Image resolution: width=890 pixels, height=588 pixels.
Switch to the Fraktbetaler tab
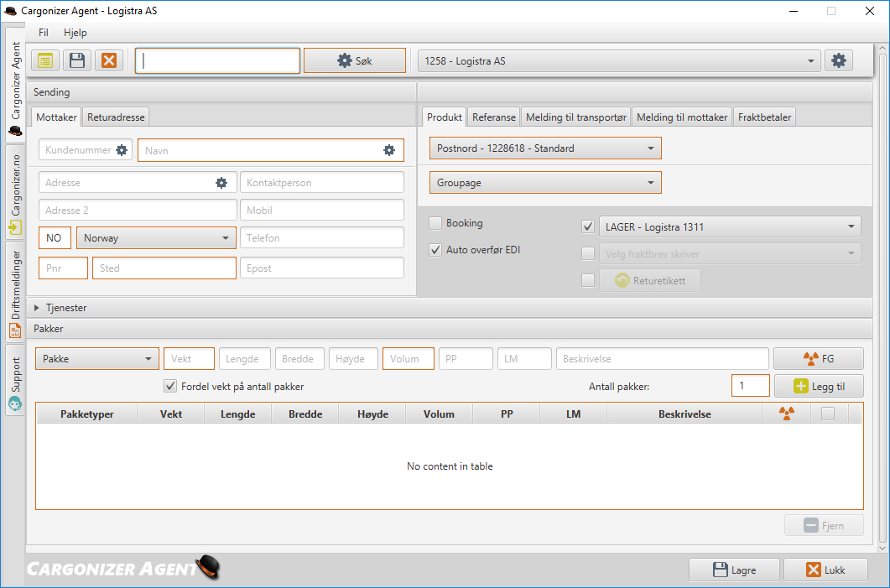click(764, 117)
